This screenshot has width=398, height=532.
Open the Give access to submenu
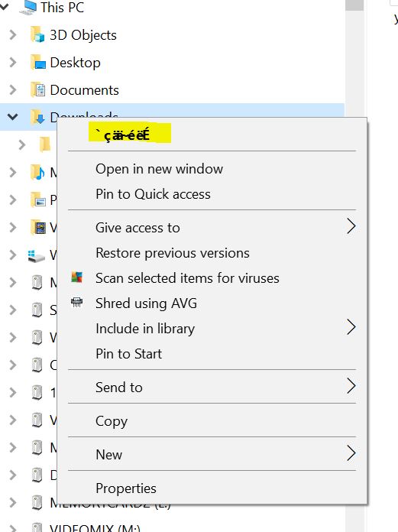pos(212,227)
